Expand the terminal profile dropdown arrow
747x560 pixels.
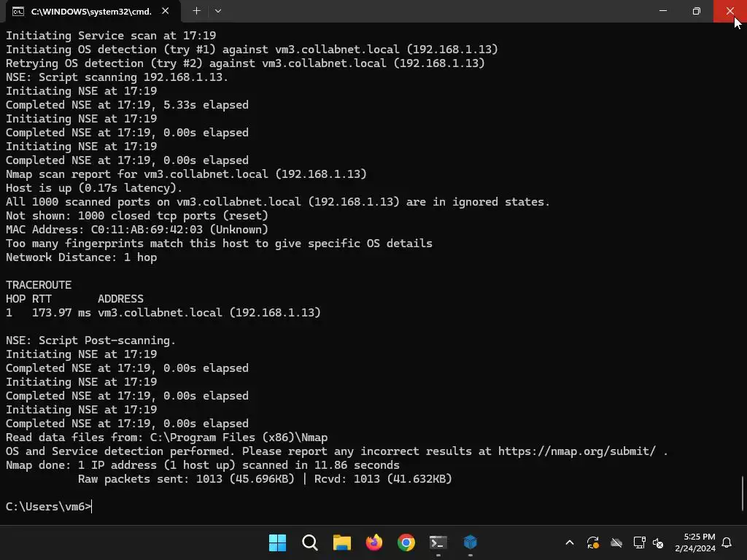(217, 11)
